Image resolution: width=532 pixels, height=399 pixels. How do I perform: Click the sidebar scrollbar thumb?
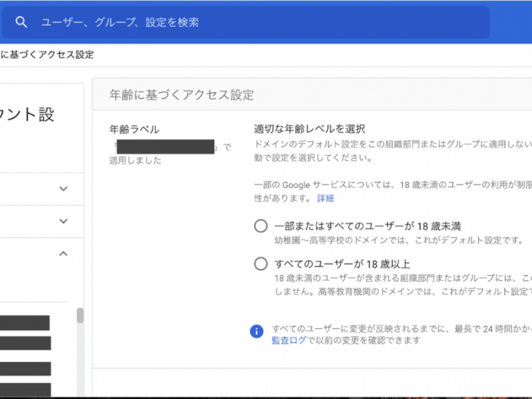tap(80, 315)
